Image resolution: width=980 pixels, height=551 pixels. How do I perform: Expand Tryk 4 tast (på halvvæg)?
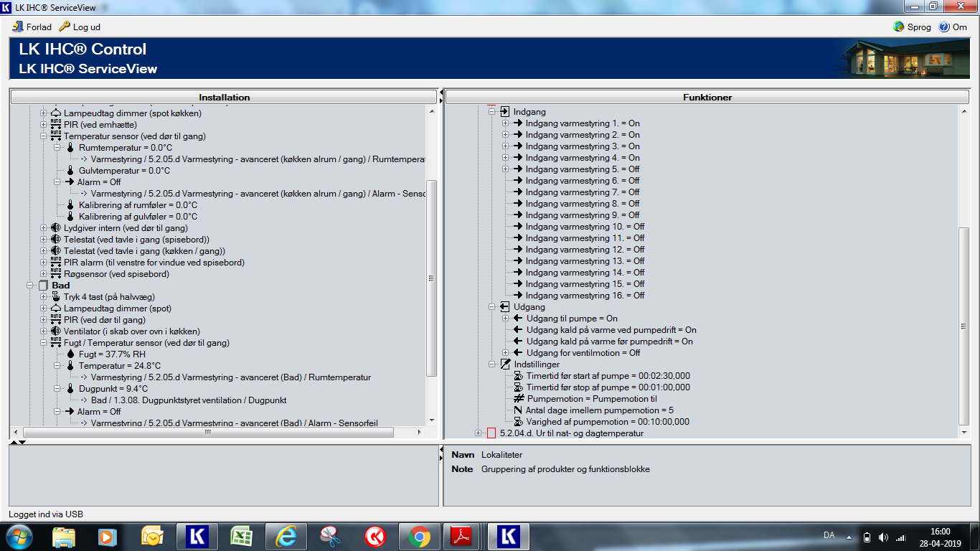tap(43, 297)
